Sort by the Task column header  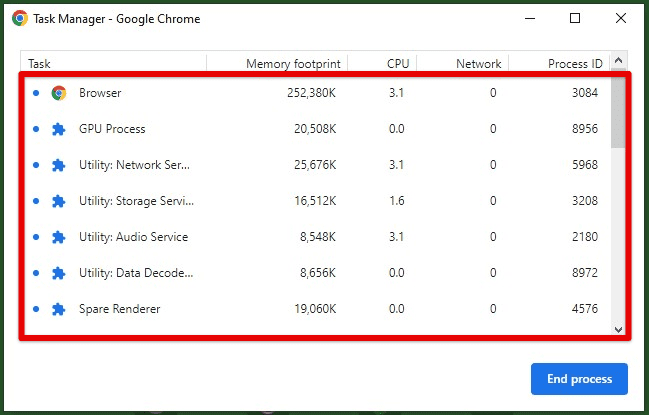click(x=113, y=63)
